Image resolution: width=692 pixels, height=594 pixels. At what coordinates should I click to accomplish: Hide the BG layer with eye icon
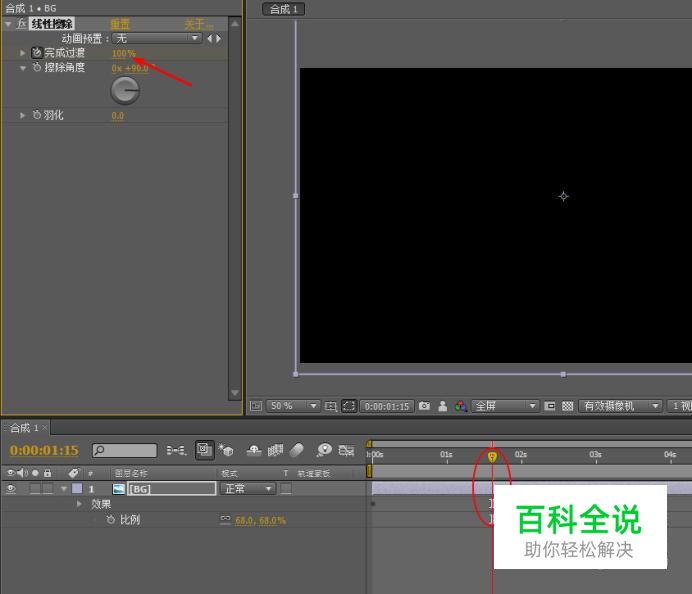point(11,489)
